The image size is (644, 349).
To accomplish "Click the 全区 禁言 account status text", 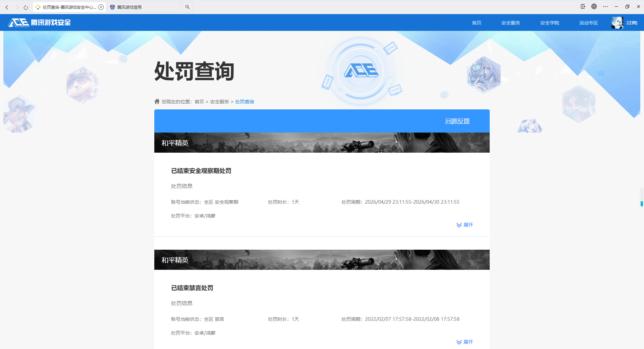I will [214, 319].
